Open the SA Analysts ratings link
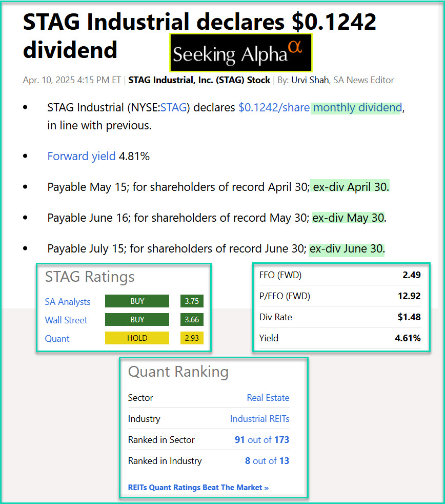The width and height of the screenshot is (445, 504). tap(68, 302)
